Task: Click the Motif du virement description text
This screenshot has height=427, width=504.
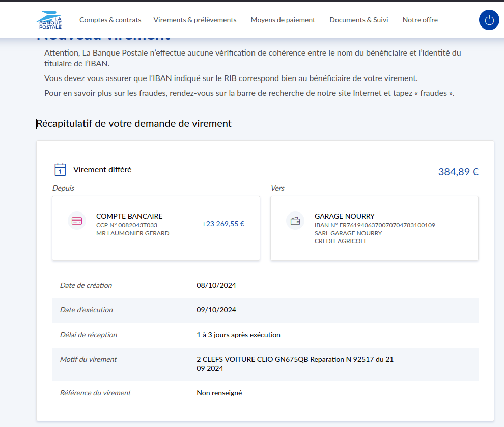Action: (x=295, y=363)
